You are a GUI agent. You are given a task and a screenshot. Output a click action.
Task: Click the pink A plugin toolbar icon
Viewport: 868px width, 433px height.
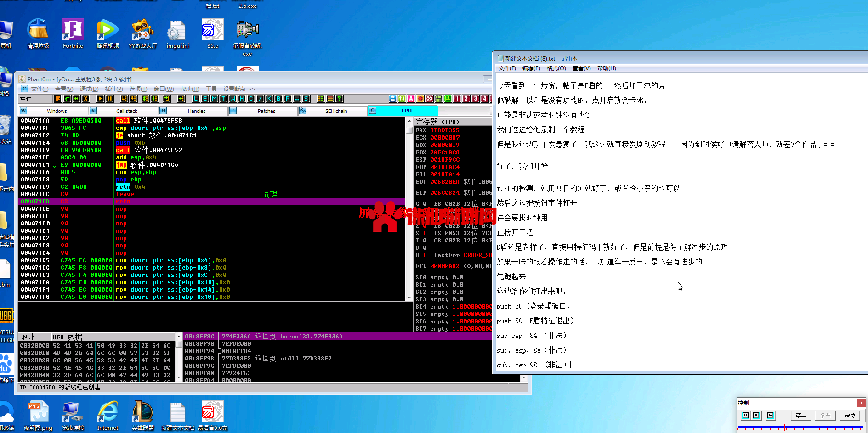pos(411,99)
